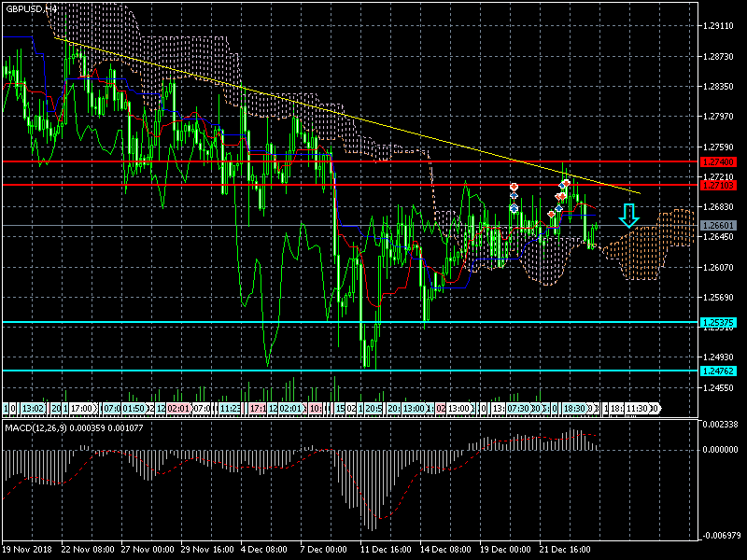747x560 pixels.
Task: Click the 19 Nov 2018 date label
Action: coord(28,549)
